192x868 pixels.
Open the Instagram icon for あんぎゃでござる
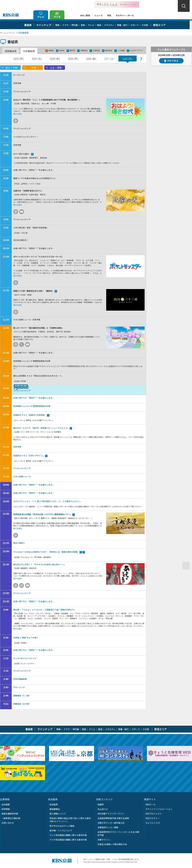point(22,585)
